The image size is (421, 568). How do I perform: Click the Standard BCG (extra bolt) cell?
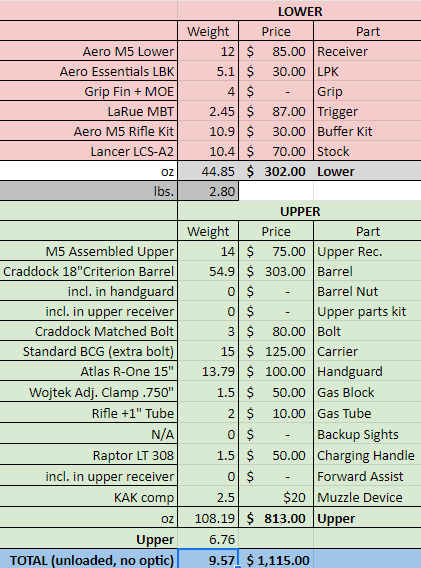pyautogui.click(x=89, y=351)
